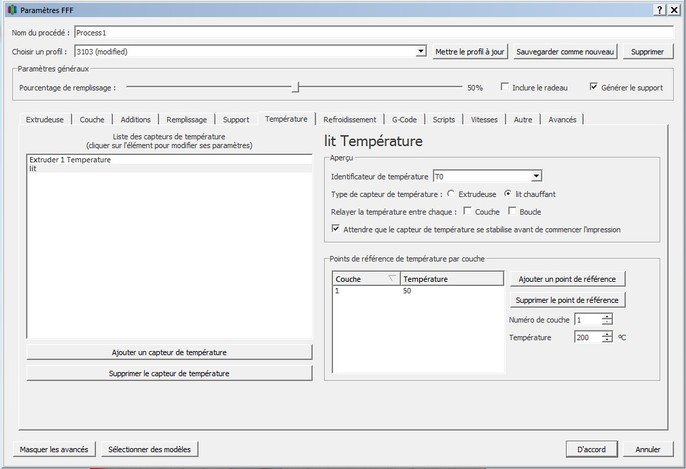Increase the Numéro de couche value with up arrow
686x469 pixels.
[607, 316]
